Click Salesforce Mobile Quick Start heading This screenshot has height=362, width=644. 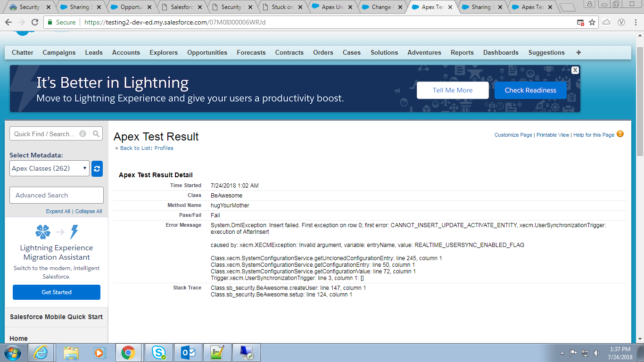(x=57, y=317)
